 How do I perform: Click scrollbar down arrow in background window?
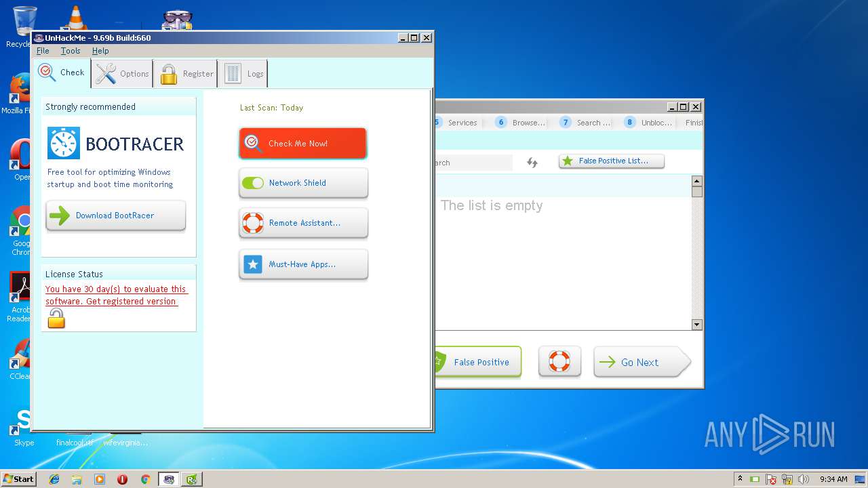coord(696,325)
